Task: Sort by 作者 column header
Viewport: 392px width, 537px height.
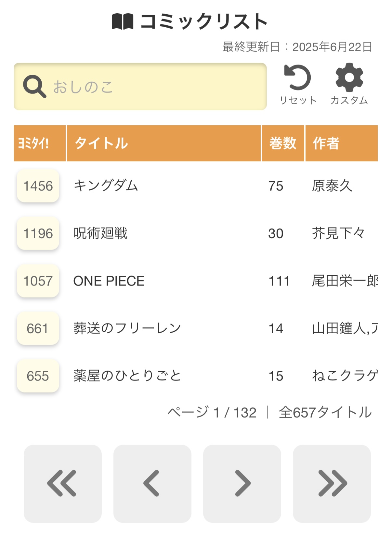Action: point(342,143)
